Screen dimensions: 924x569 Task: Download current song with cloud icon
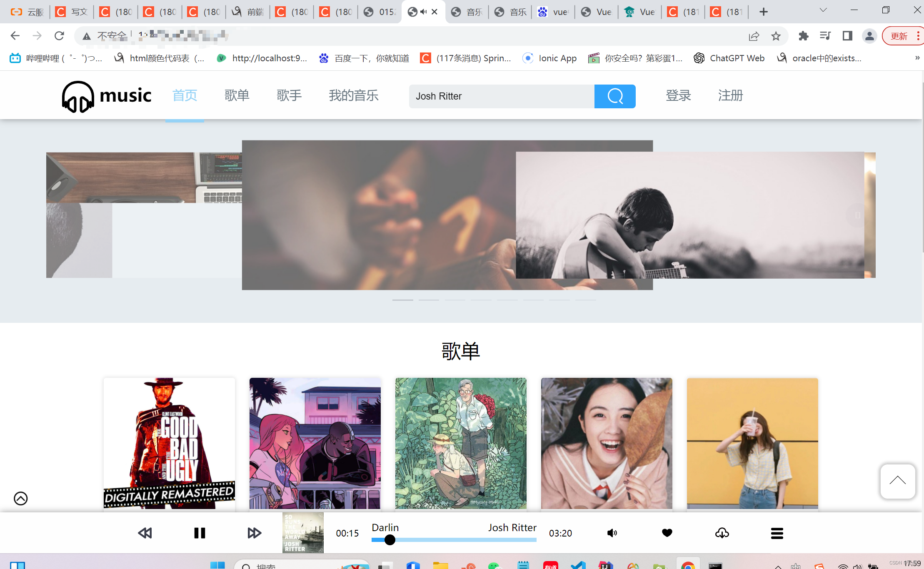722,533
